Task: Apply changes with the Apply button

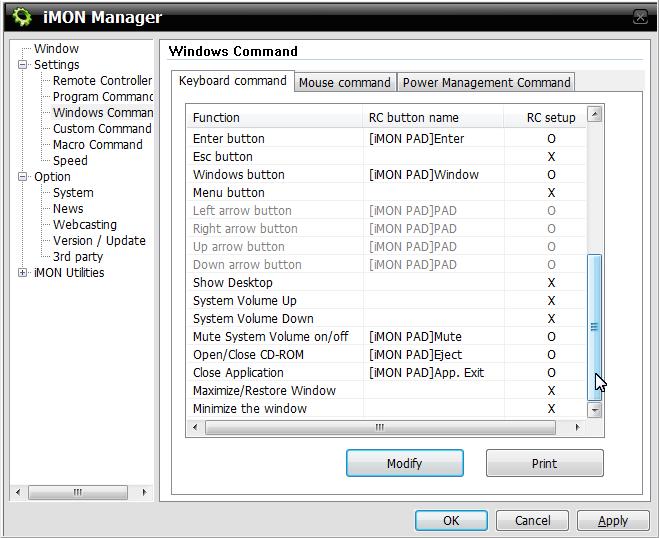Action: tap(612, 520)
